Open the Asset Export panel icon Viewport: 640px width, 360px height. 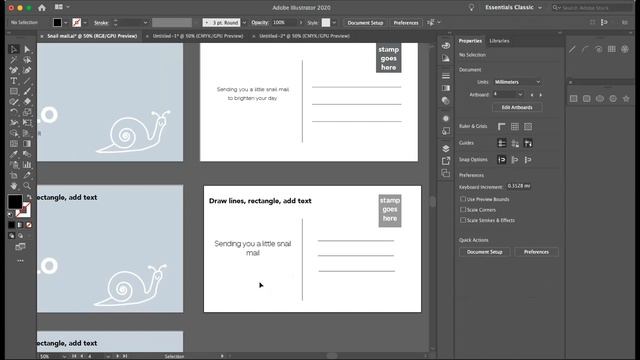[446, 161]
